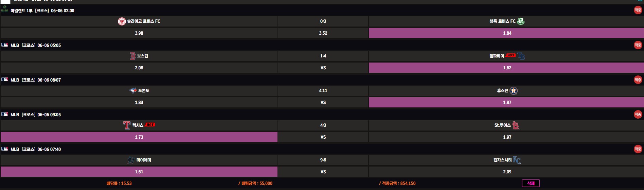The image size is (644, 190).
Task: Click the Tampa Bay team logo
Action: pos(521,56)
